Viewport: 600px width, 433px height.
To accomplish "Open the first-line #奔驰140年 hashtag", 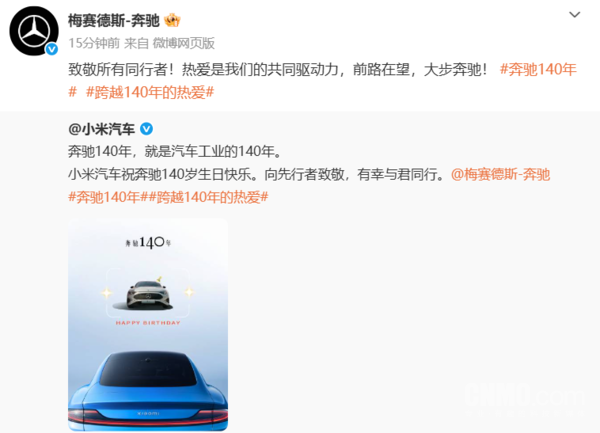I will 538,69.
